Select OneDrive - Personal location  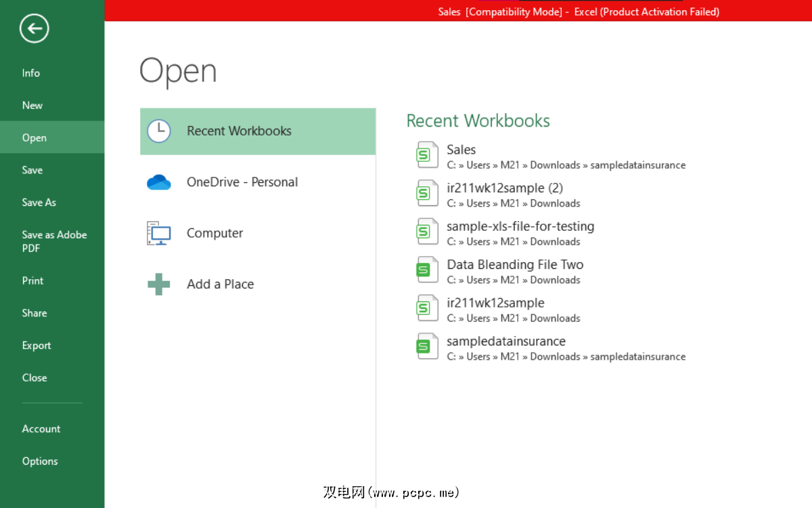258,182
